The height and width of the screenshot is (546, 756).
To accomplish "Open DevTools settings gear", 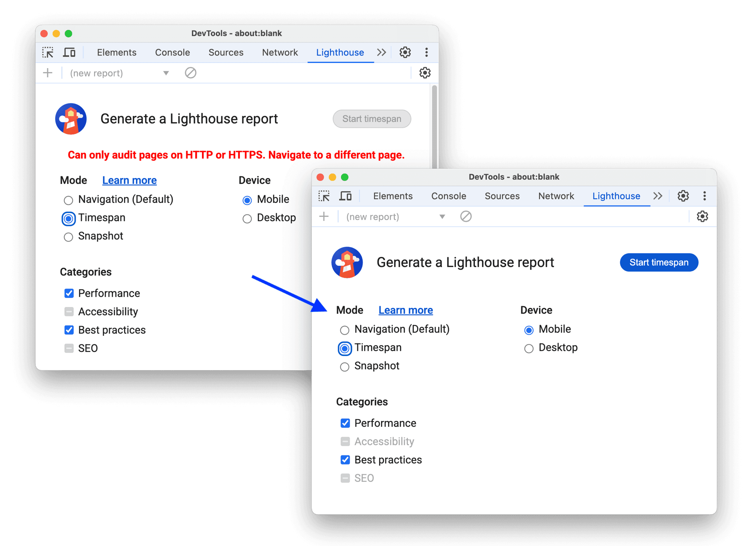I will 683,196.
